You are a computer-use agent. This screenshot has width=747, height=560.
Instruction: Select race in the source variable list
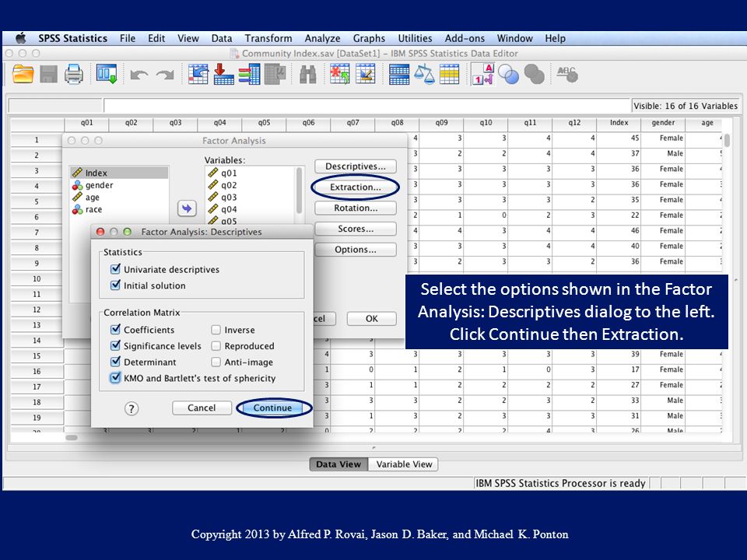(x=119, y=209)
